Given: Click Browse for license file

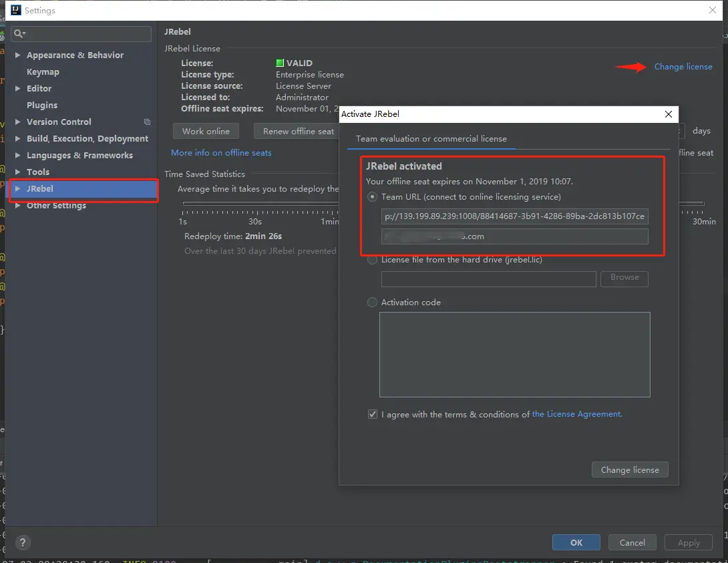Looking at the screenshot, I should (624, 278).
